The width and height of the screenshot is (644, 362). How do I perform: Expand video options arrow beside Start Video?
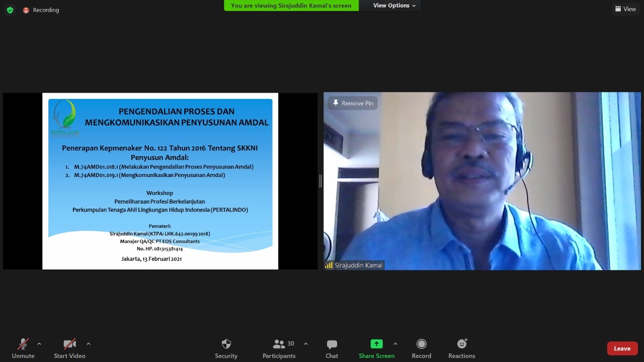click(x=89, y=344)
